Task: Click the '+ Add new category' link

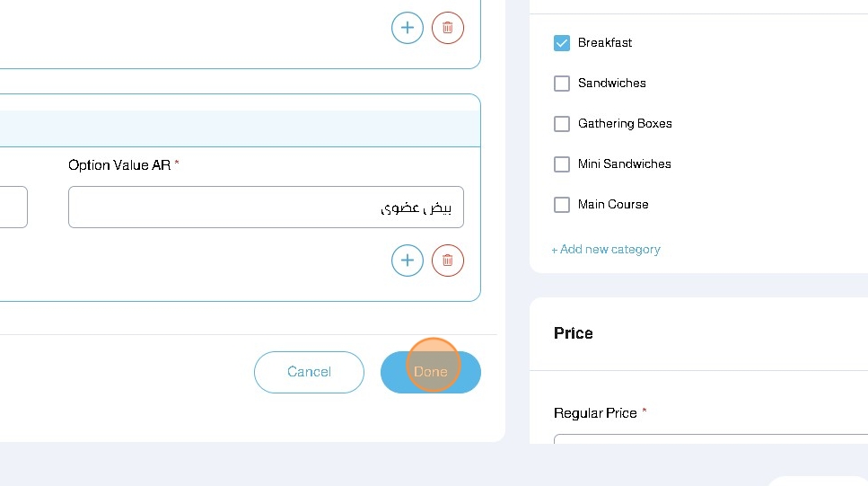Action: click(x=606, y=250)
